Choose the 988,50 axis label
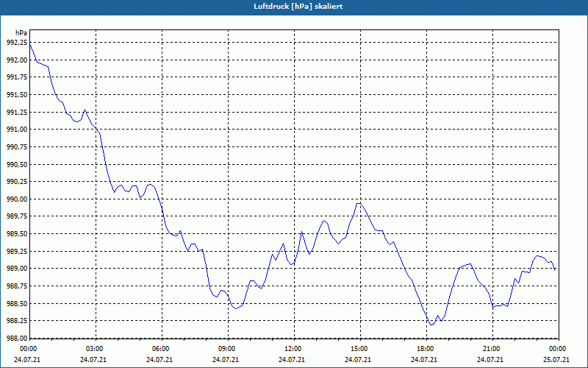Image resolution: width=588 pixels, height=368 pixels. pyautogui.click(x=17, y=303)
